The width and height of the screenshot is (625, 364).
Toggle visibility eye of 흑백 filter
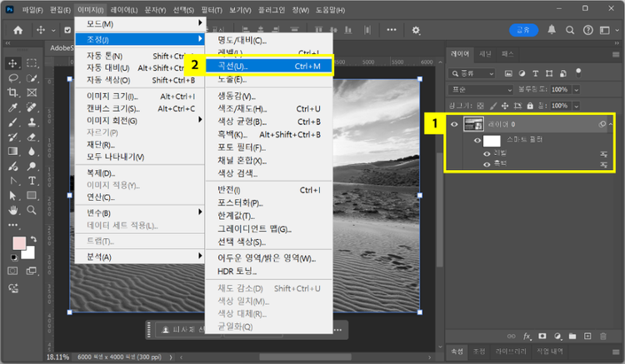tap(487, 164)
